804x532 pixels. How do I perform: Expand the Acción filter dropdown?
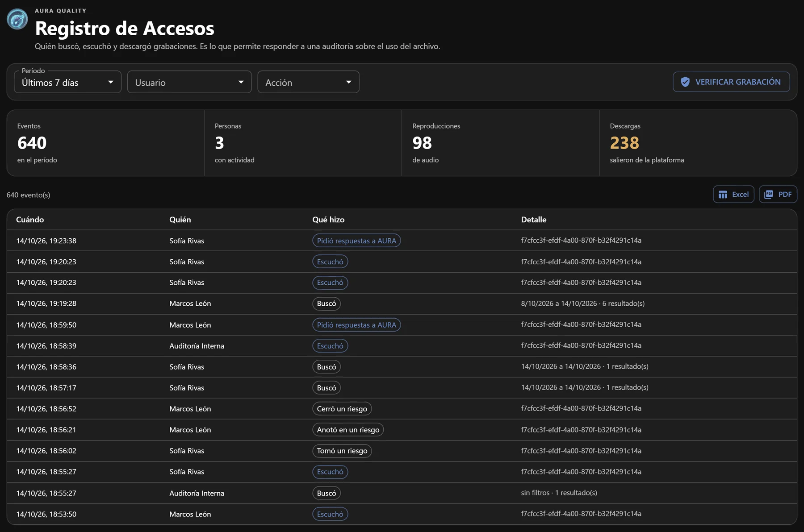(x=308, y=82)
